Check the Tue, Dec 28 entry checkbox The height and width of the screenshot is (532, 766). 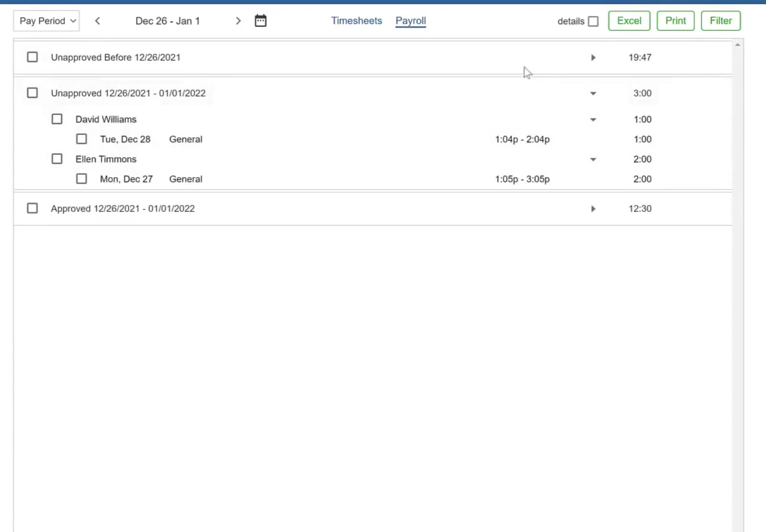(81, 139)
